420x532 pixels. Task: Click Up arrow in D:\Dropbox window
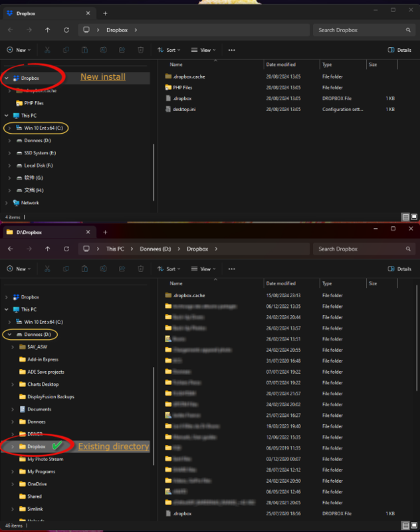[x=47, y=249]
